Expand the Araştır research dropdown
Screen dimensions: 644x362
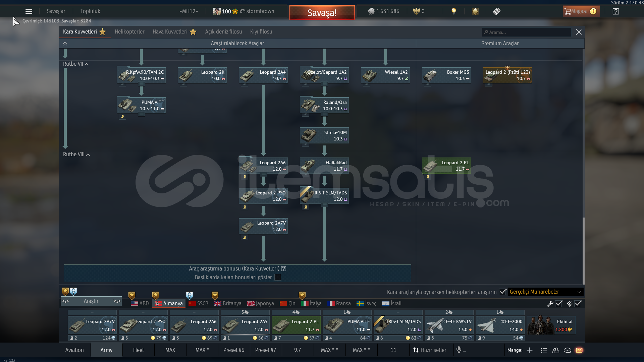click(91, 301)
